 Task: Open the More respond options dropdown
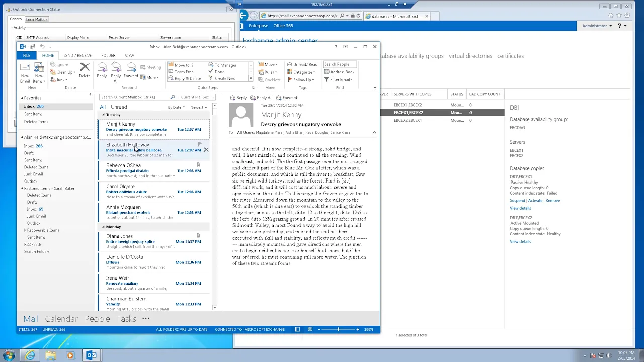149,77
